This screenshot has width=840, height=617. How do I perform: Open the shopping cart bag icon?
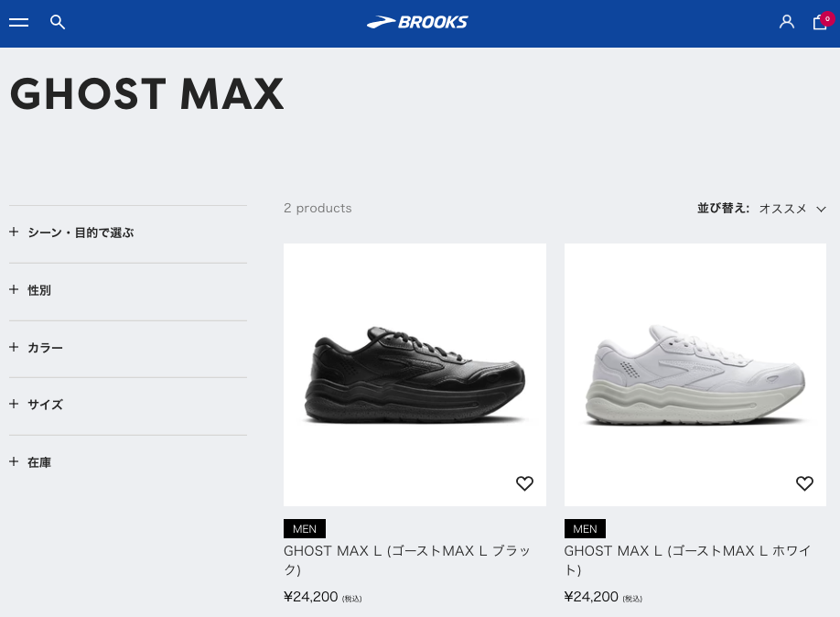(820, 22)
